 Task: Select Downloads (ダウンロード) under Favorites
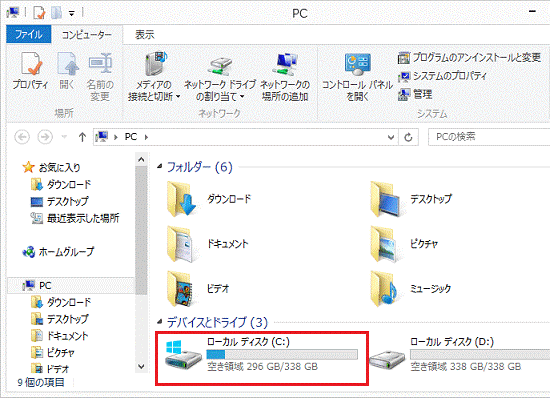coord(61,184)
